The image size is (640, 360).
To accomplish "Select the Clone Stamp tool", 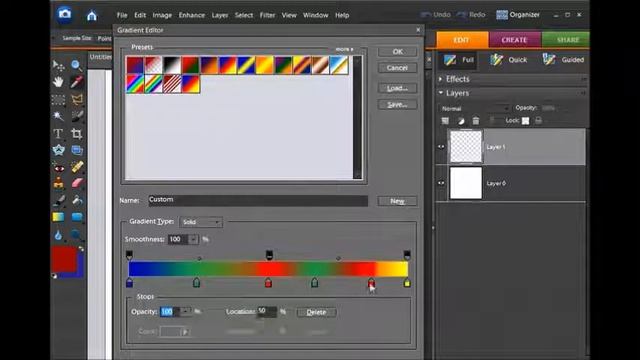I will click(x=58, y=183).
